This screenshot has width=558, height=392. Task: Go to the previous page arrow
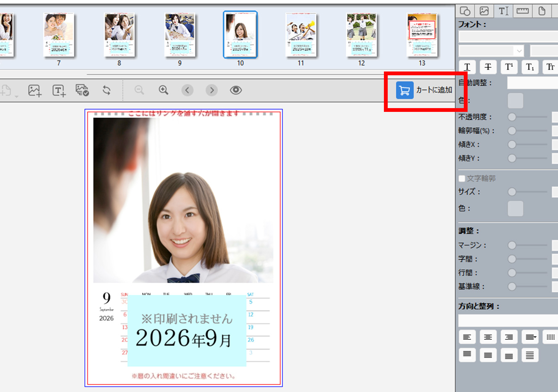(x=188, y=90)
